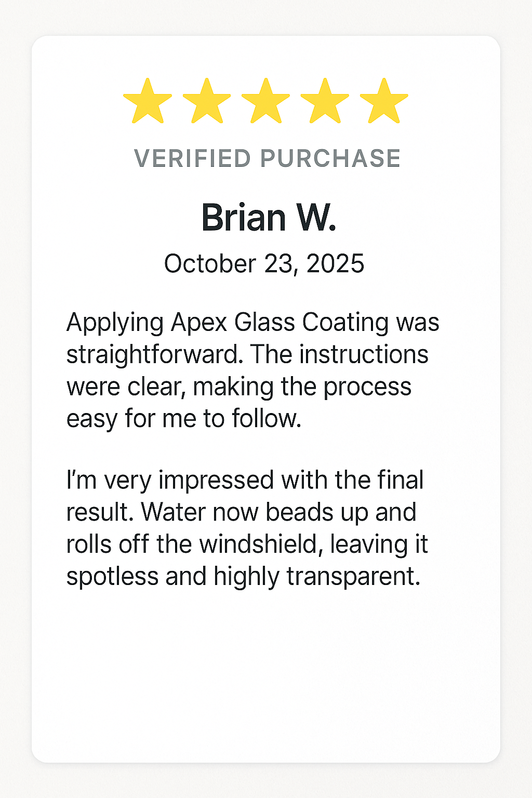Open reviewer name Brian W.
The height and width of the screenshot is (798, 532).
(269, 217)
